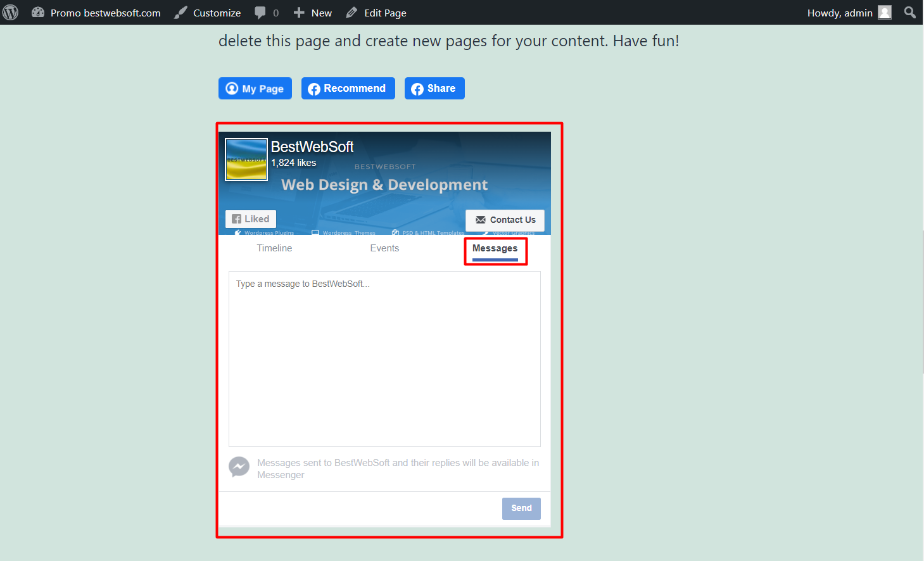Open the New content menu
This screenshot has width=924, height=561.
point(313,13)
